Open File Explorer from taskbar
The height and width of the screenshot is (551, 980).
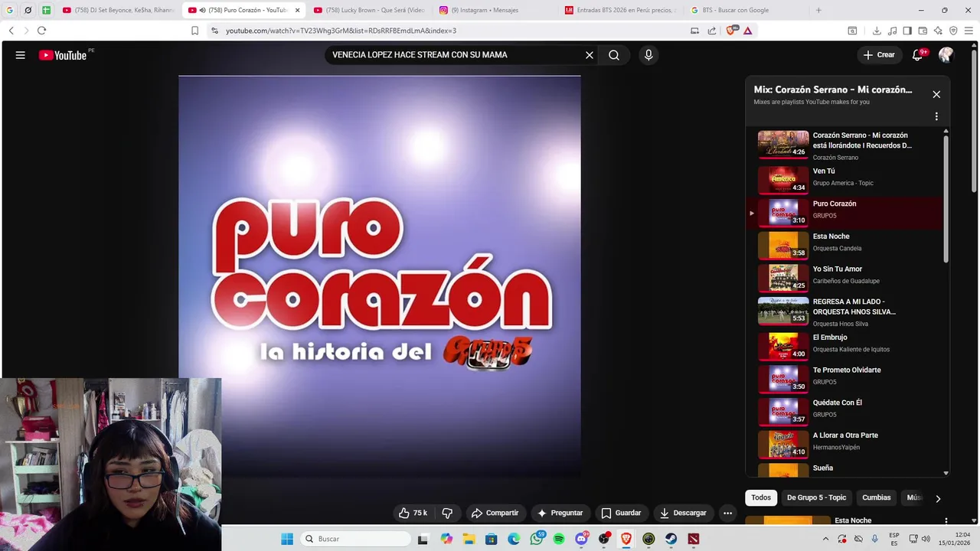(x=469, y=539)
